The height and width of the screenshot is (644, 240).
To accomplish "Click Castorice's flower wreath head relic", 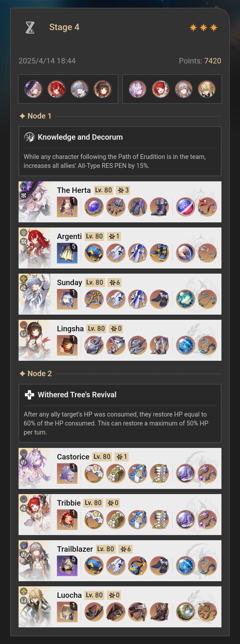I will pos(94,474).
